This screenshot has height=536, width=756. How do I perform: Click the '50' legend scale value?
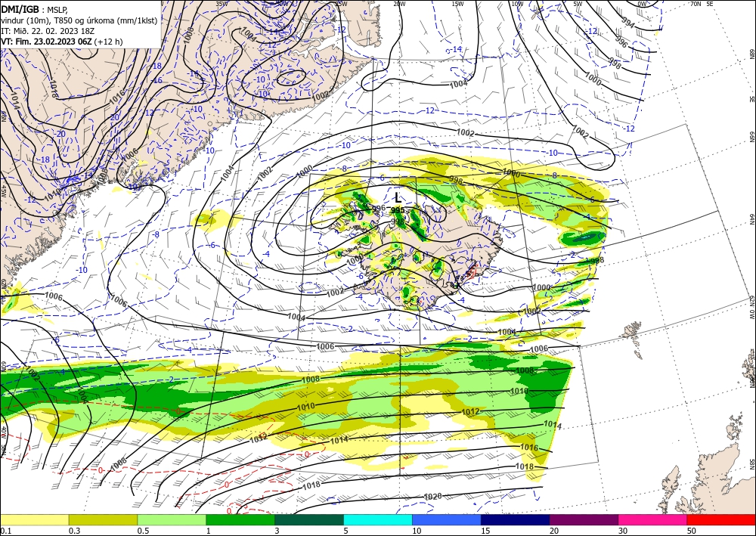(692, 531)
